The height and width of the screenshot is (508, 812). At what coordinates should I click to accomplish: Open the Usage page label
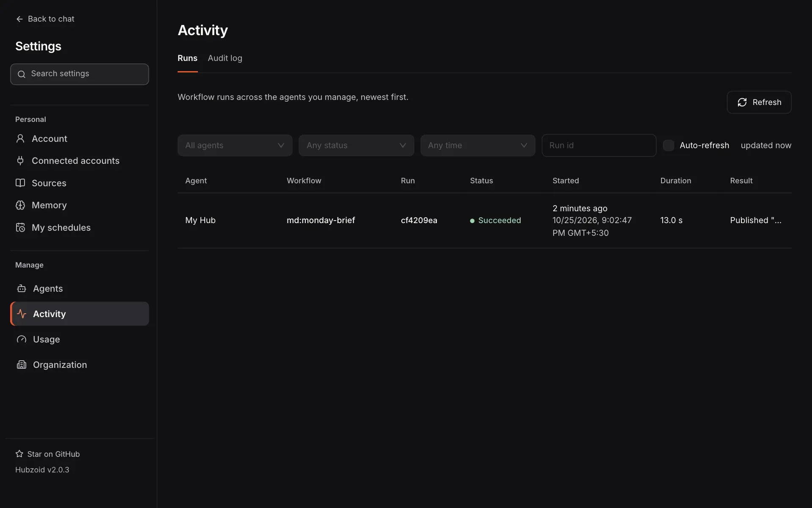click(47, 339)
